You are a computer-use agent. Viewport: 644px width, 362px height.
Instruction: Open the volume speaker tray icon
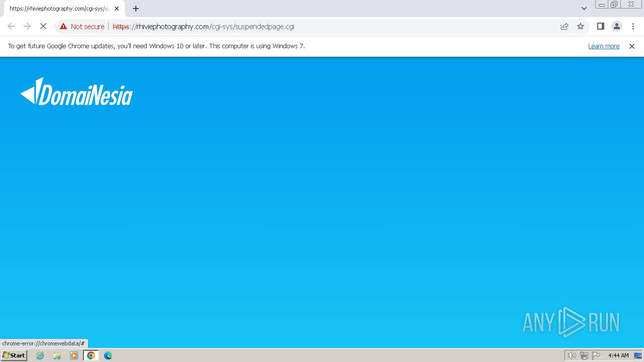(x=572, y=355)
